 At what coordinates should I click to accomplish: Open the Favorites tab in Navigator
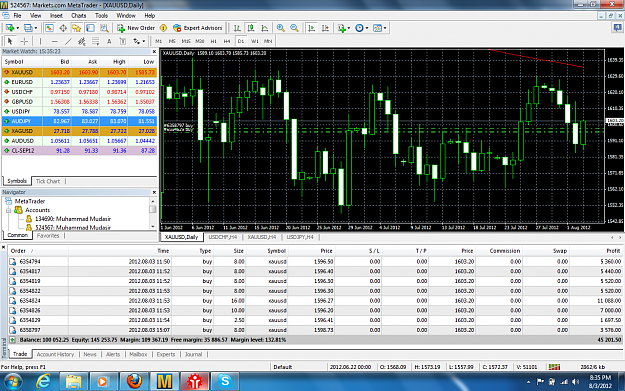pyautogui.click(x=48, y=236)
